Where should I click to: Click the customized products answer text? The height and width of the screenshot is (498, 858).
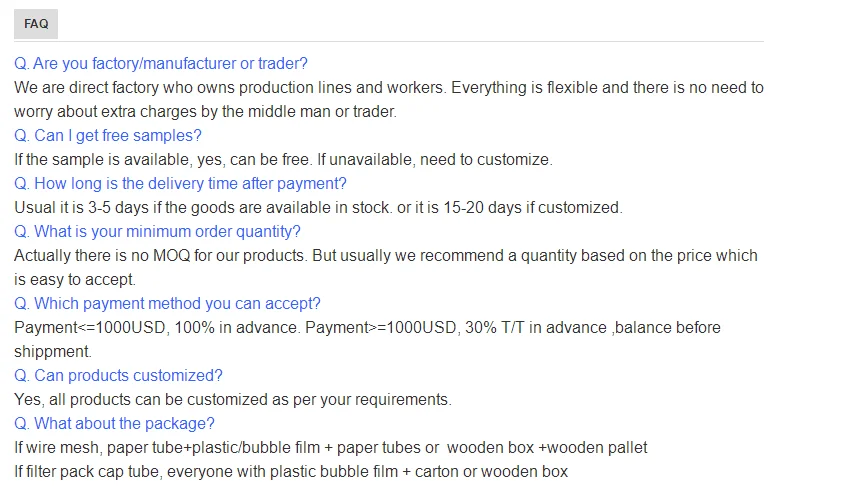click(x=233, y=399)
